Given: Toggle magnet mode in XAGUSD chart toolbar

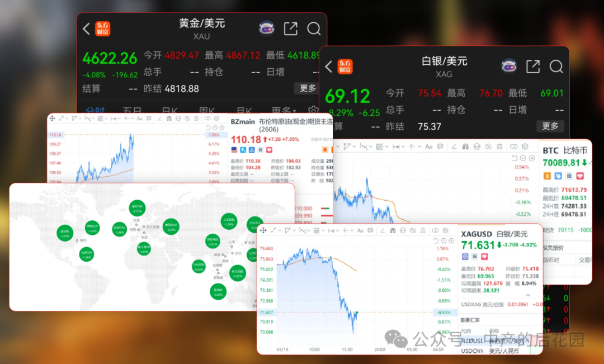Looking at the screenshot, I should pos(393,231).
